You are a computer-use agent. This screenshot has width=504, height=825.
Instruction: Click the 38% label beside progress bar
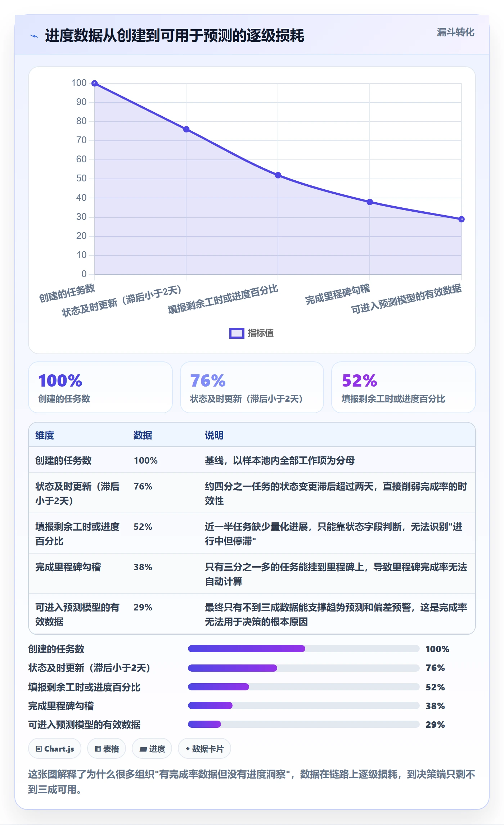[x=435, y=706]
